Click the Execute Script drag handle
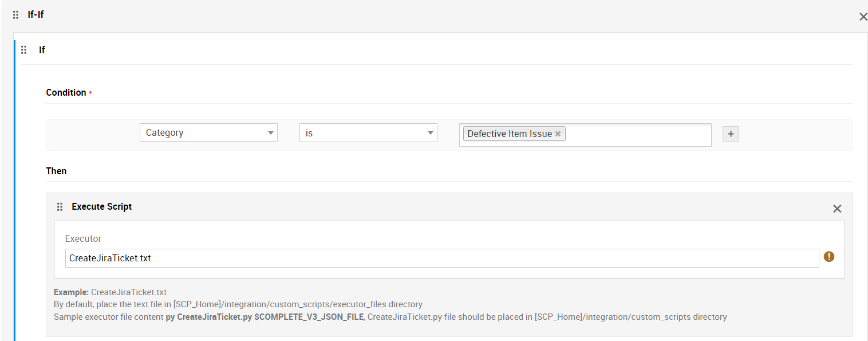Image resolution: width=868 pixels, height=341 pixels. [60, 207]
